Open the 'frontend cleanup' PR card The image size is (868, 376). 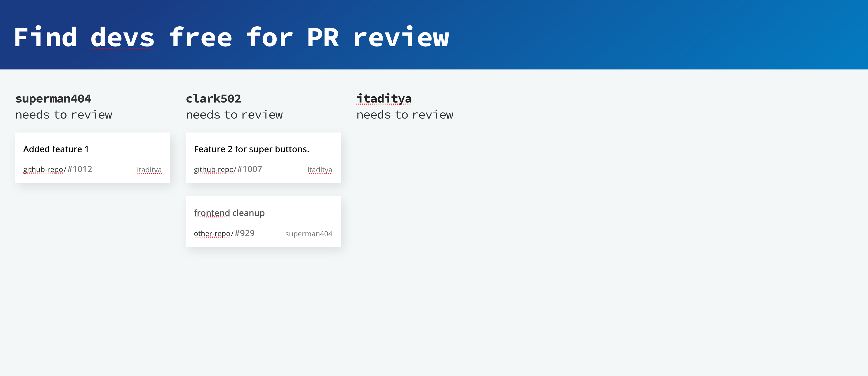[263, 222]
